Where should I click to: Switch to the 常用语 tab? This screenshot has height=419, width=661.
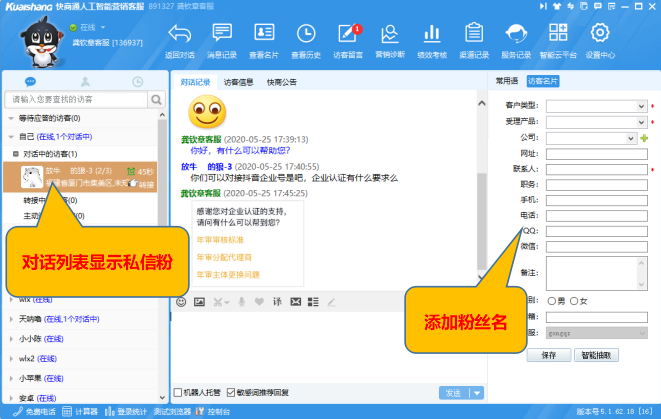(507, 81)
